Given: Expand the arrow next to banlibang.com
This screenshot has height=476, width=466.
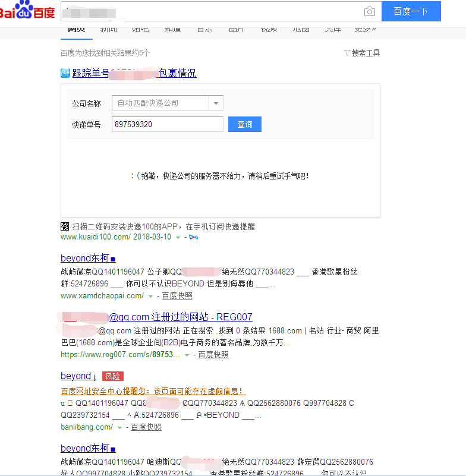Looking at the screenshot, I should point(119,428).
